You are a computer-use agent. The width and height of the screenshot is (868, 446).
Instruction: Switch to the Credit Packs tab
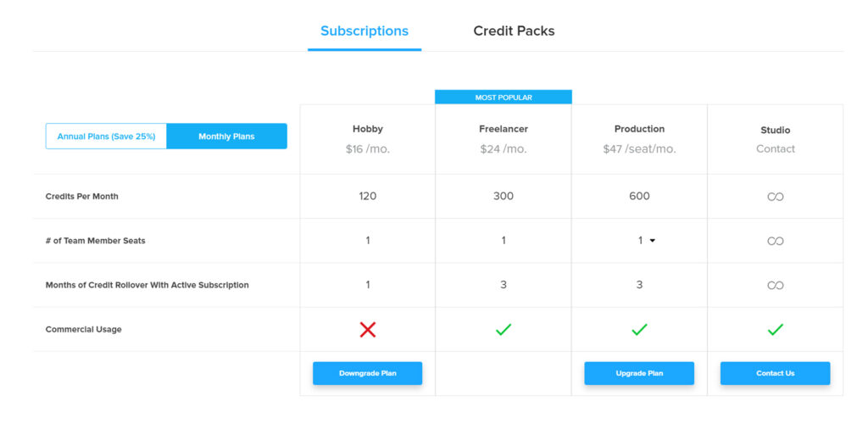coord(514,31)
